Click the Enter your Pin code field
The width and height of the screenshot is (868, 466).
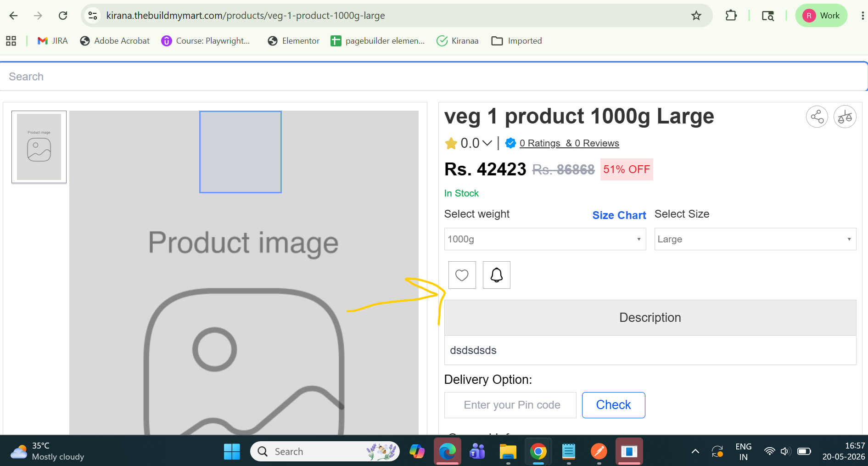point(510,405)
